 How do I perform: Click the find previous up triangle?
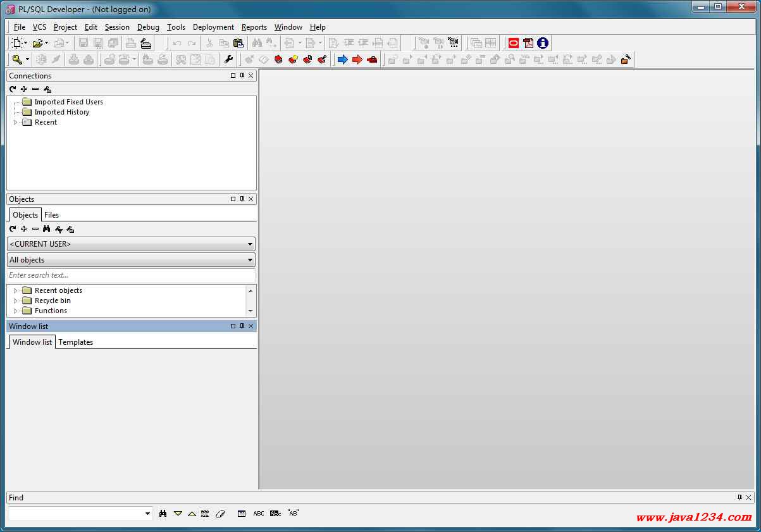coord(192,514)
